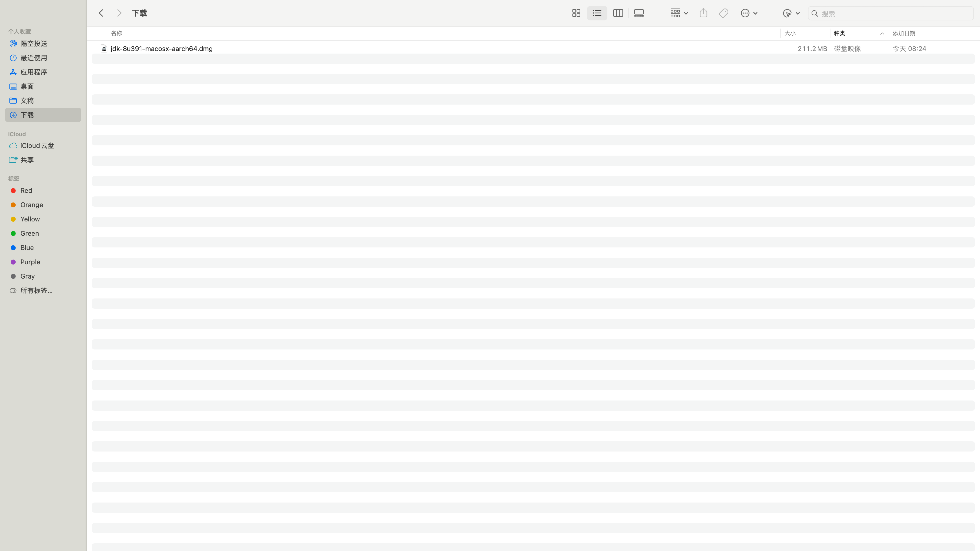The height and width of the screenshot is (551, 980).
Task: Click the 搜索 search field
Action: (890, 13)
